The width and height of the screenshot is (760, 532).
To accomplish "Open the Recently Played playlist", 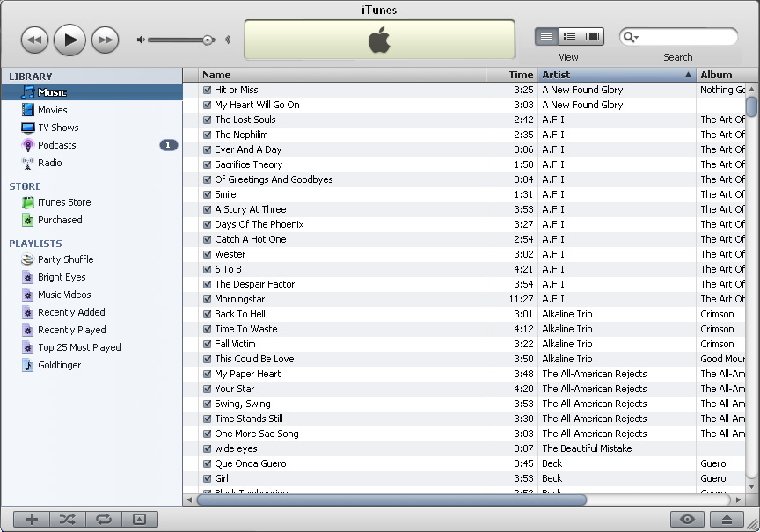I will [72, 330].
